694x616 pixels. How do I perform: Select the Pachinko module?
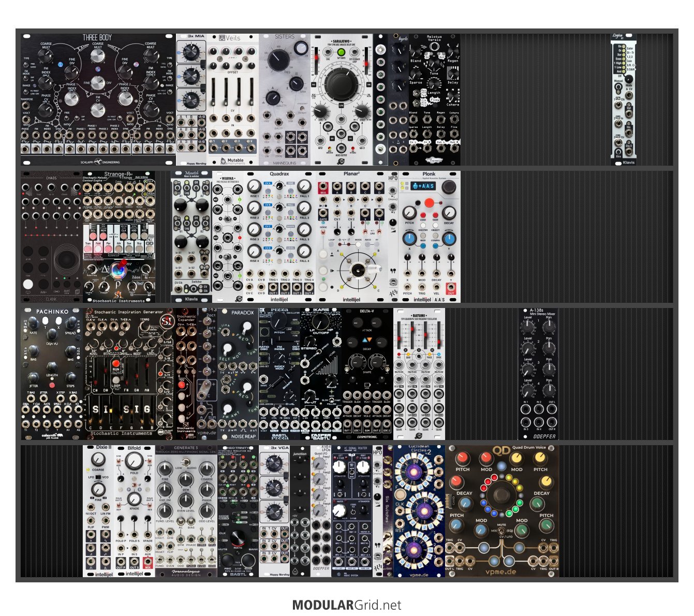click(x=52, y=374)
